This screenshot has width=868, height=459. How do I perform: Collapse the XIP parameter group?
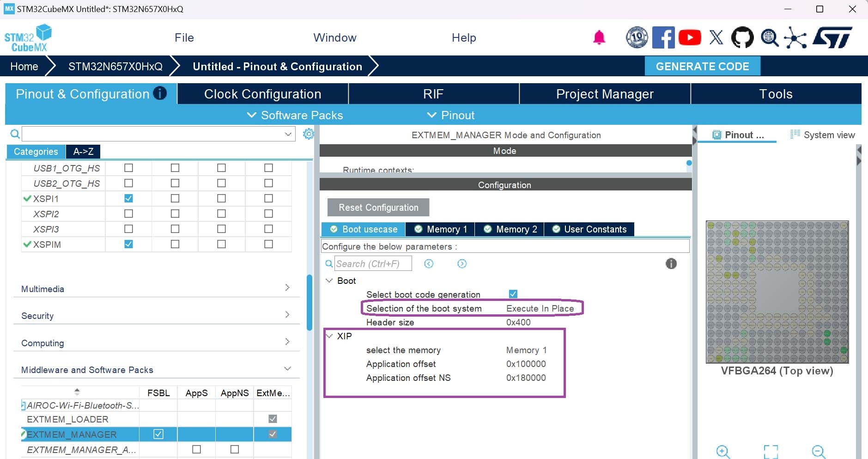point(329,336)
